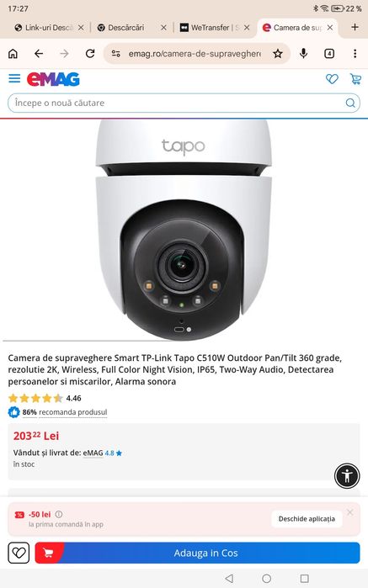Open the eMAG hamburger menu
The height and width of the screenshot is (588, 368).
(14, 78)
